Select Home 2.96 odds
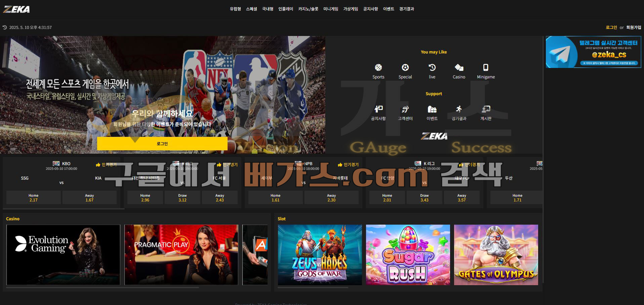Screen dimensions: 644x305 (x=145, y=197)
